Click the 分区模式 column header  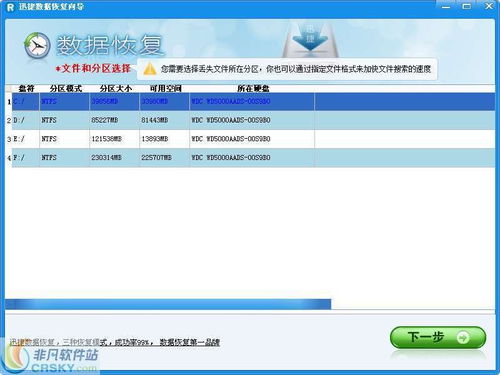66,88
